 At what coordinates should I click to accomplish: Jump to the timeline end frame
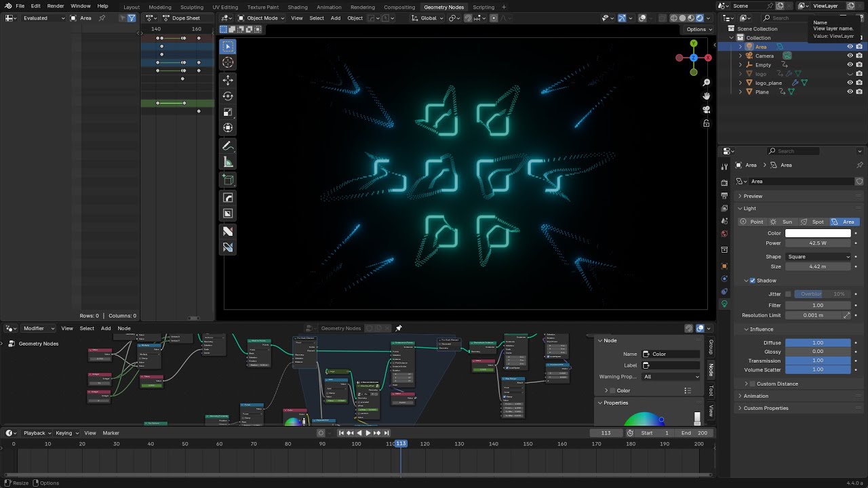tap(387, 433)
